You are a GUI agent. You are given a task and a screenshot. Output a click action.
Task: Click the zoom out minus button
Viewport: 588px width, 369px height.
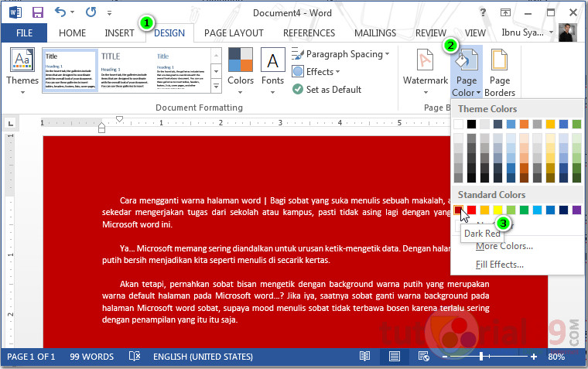[445, 357]
